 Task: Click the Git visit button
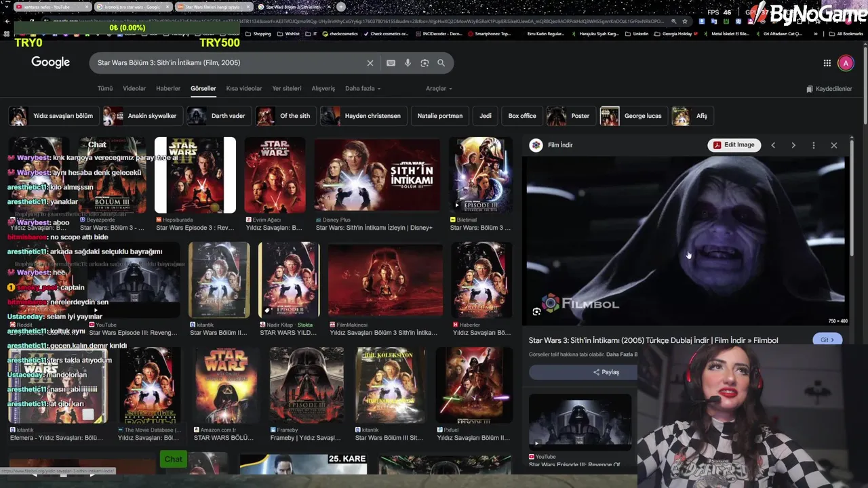(x=827, y=340)
